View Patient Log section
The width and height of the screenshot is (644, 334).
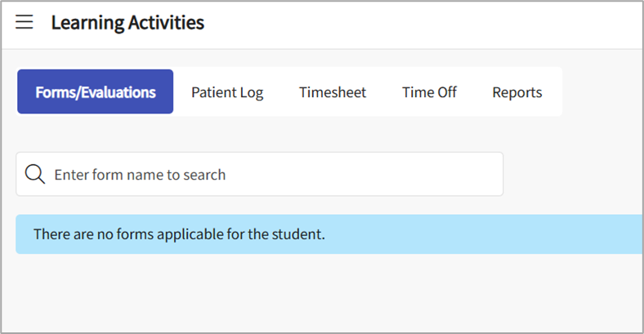coord(227,92)
